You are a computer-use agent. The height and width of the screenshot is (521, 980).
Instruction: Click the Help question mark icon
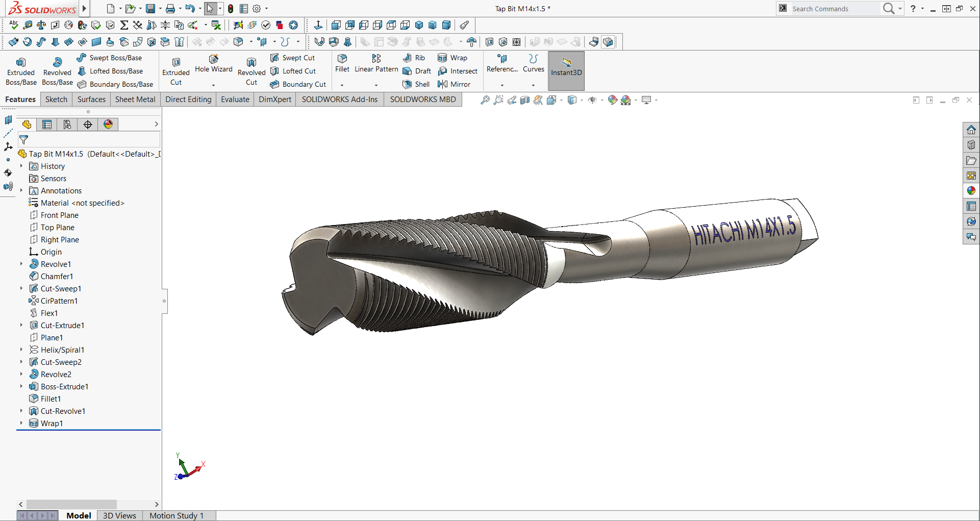pyautogui.click(x=913, y=9)
